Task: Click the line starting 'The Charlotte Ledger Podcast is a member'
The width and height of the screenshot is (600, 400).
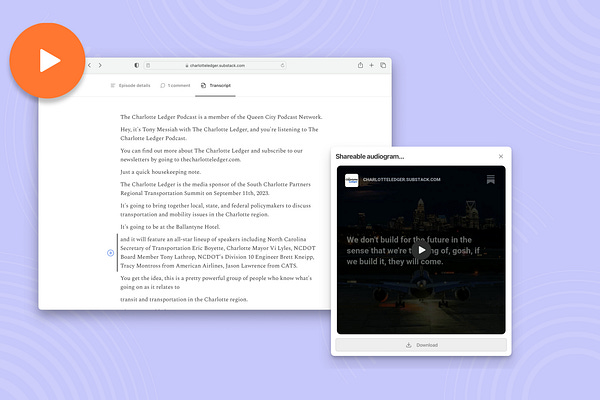Action: 221,117
